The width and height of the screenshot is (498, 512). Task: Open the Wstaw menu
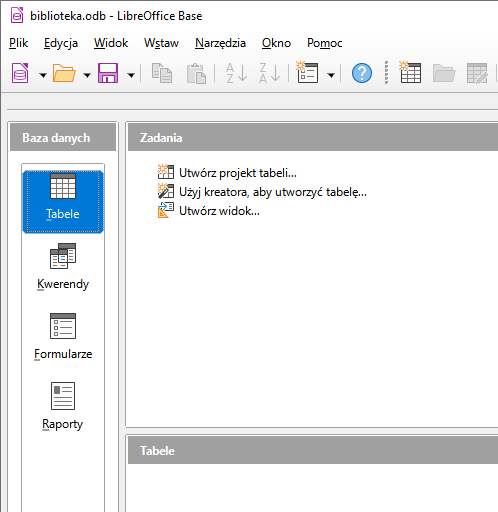coord(161,43)
